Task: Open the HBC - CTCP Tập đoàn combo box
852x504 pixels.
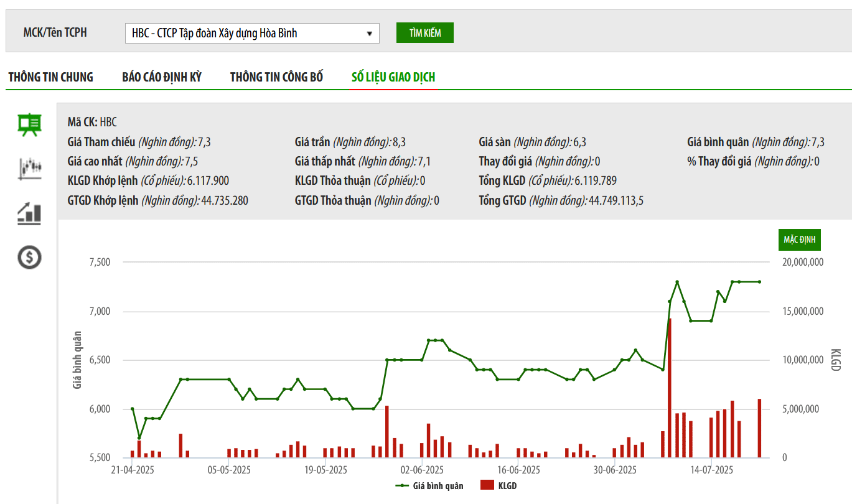Action: [x=251, y=34]
